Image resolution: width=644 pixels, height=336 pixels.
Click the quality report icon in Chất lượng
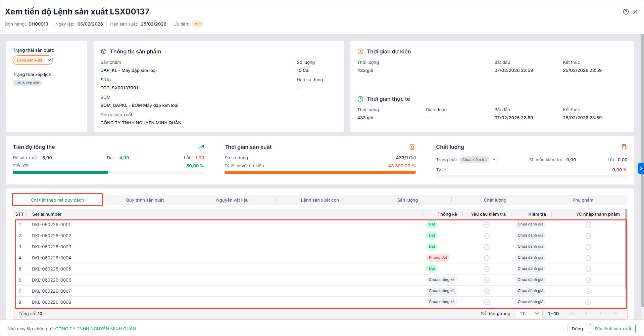(624, 147)
